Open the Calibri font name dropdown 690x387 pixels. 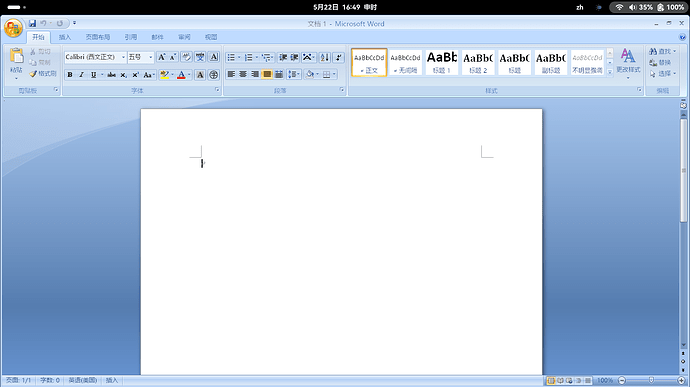click(123, 57)
